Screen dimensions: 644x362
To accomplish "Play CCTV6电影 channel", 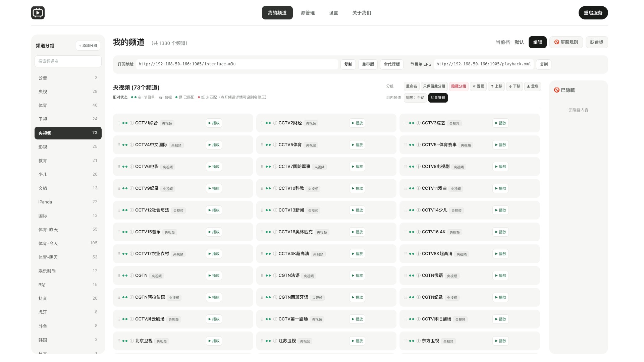I will (214, 167).
